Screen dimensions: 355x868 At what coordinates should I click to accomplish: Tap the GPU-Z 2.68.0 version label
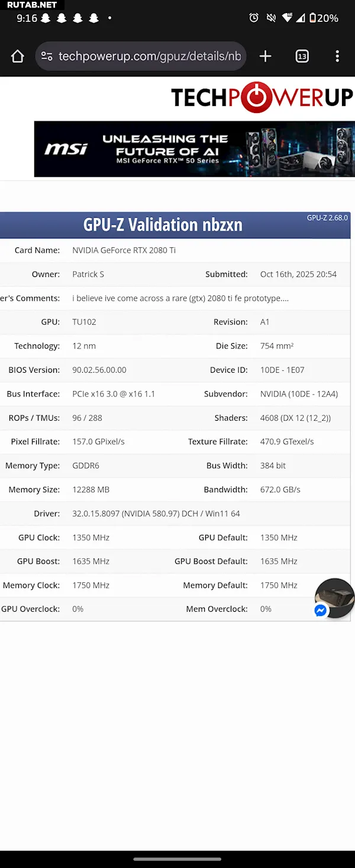pyautogui.click(x=327, y=218)
